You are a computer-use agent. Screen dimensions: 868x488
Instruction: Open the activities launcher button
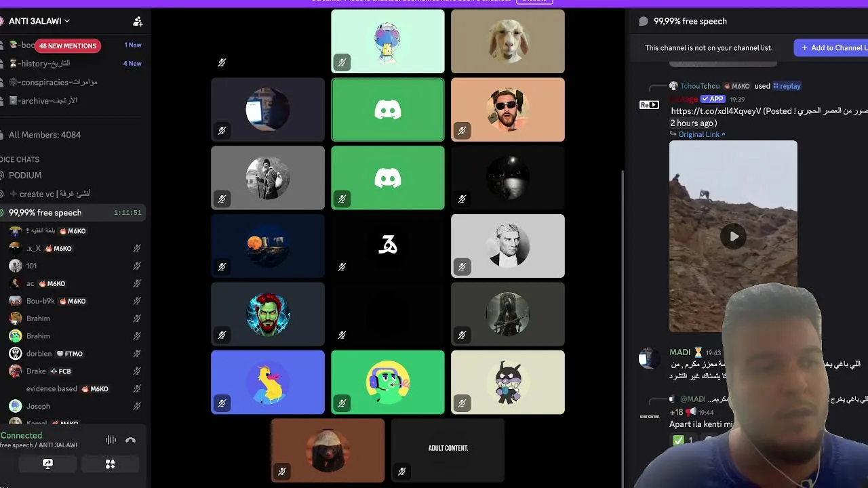(110, 464)
